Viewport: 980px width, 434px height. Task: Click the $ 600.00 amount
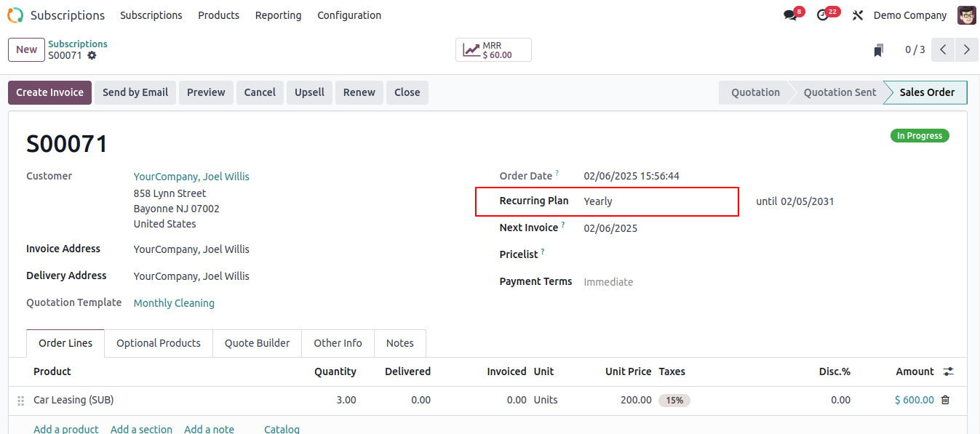click(914, 400)
